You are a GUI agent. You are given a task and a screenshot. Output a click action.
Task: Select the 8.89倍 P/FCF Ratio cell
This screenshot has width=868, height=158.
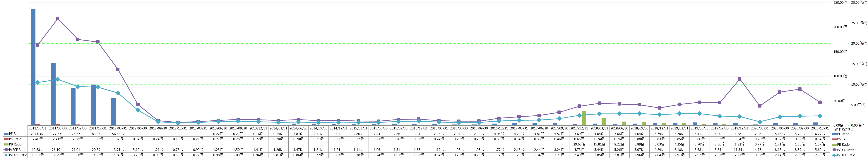tap(800, 150)
